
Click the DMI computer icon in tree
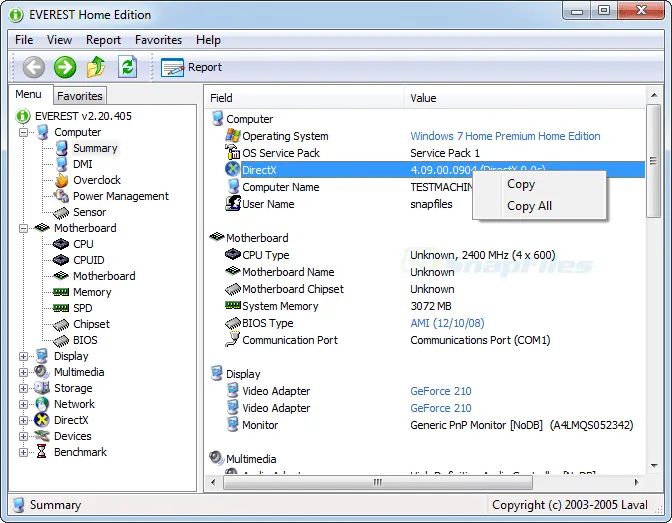click(x=61, y=164)
